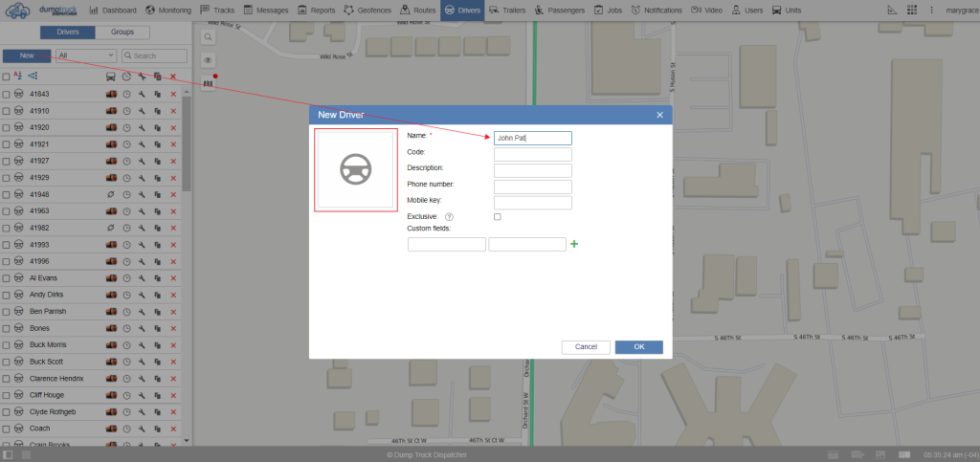Toggle the map eye visibility button

tap(208, 60)
